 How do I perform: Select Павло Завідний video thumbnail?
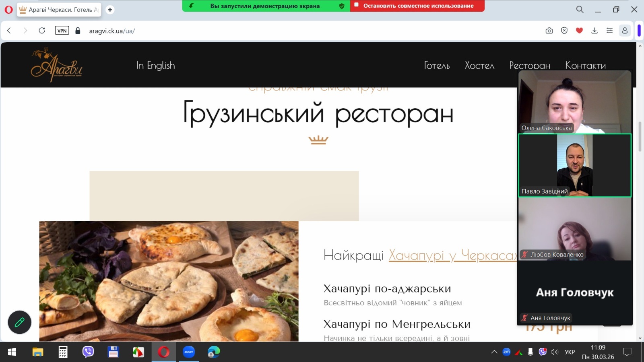(x=574, y=165)
